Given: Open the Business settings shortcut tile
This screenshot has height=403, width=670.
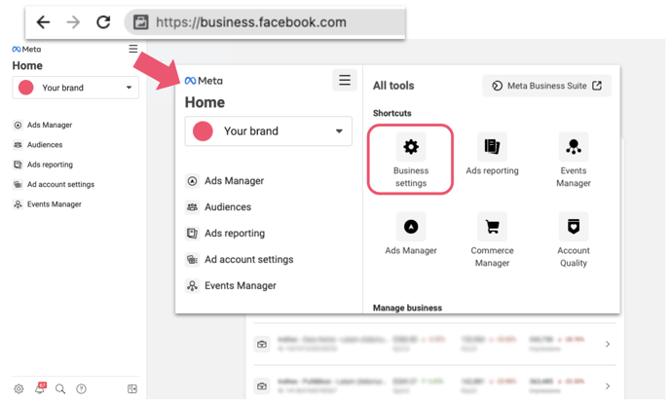Looking at the screenshot, I should coord(410,160).
